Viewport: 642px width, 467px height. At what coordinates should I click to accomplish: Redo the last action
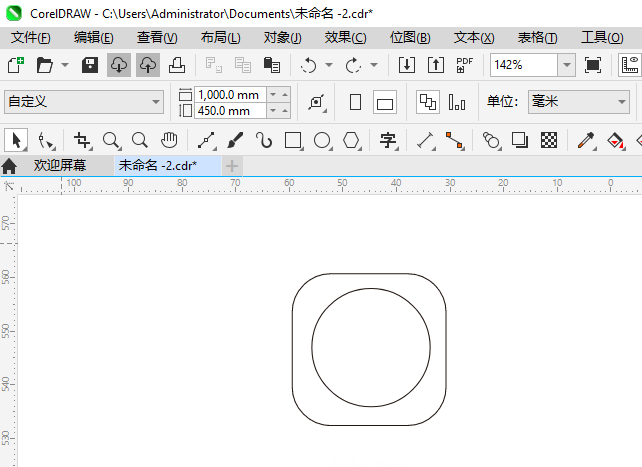(353, 65)
